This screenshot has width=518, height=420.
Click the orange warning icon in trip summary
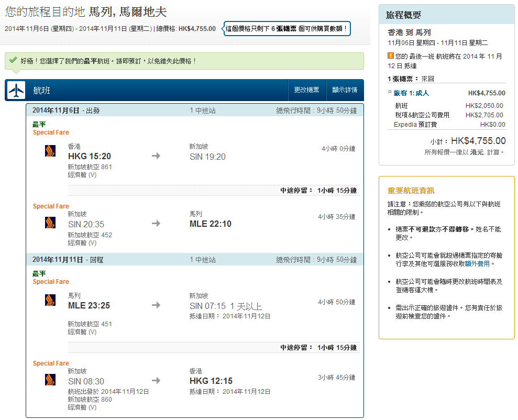tap(390, 56)
